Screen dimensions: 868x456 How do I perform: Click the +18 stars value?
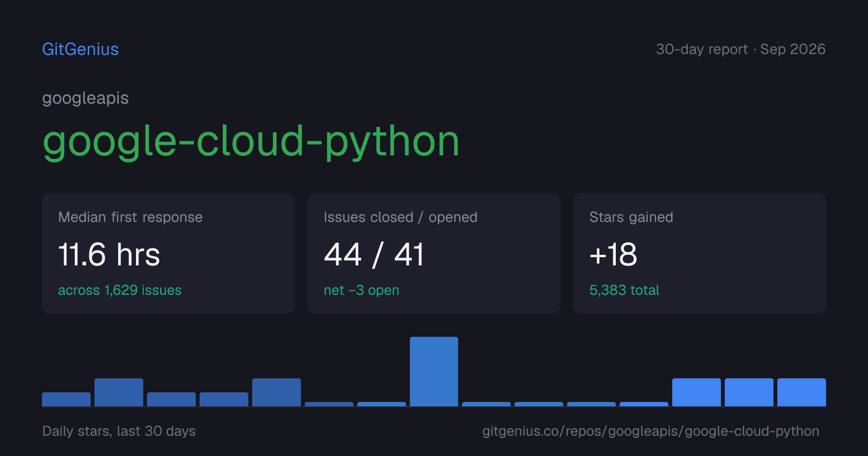click(613, 255)
